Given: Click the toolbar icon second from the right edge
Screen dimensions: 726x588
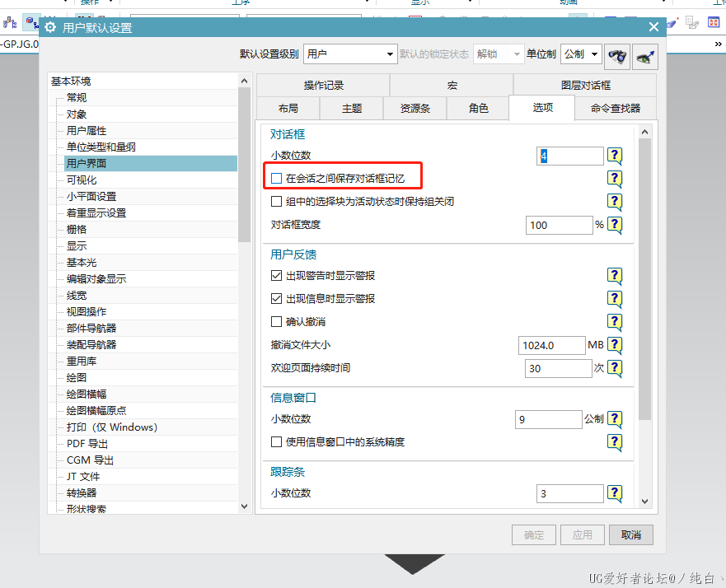Looking at the screenshot, I should click(692, 21).
